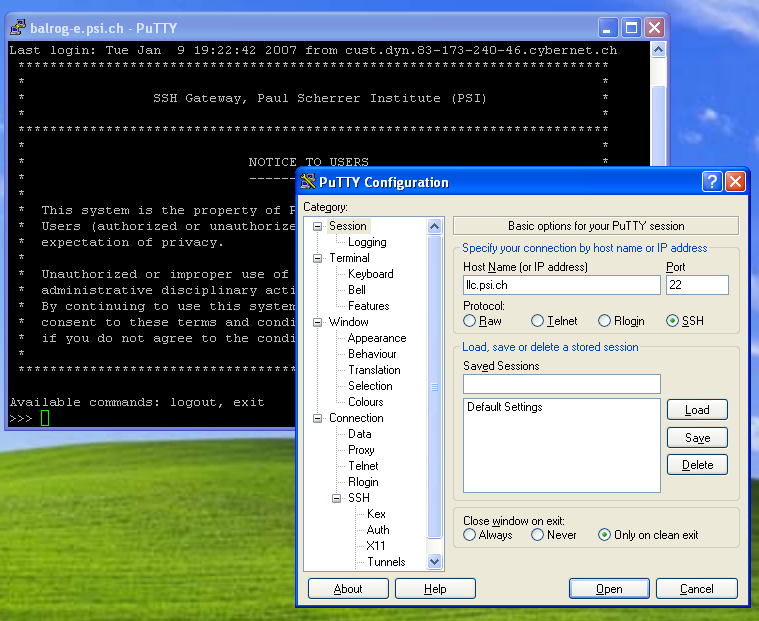This screenshot has width=759, height=621.
Task: Click the Open button to connect
Action: pyautogui.click(x=609, y=589)
